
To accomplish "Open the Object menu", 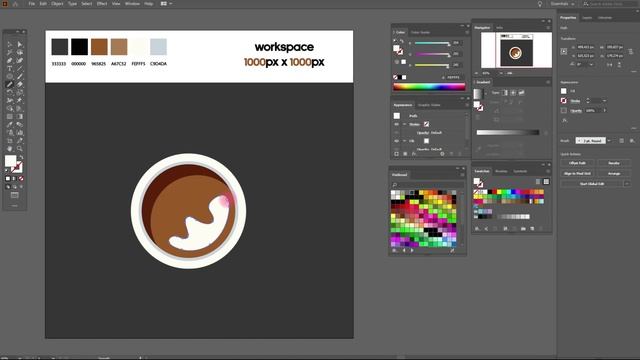I will [x=57, y=4].
